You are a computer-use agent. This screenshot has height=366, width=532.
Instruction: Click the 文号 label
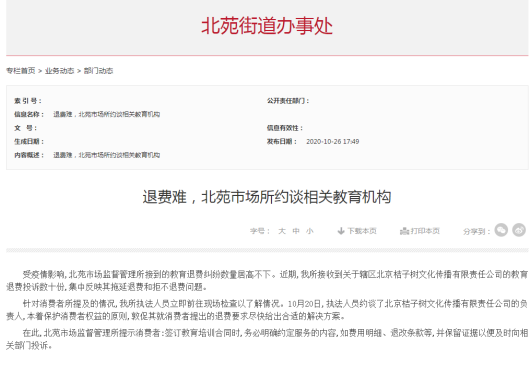[25, 128]
